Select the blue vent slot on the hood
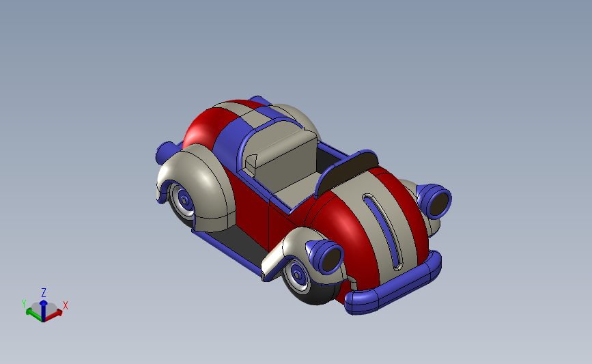 pos(383,232)
